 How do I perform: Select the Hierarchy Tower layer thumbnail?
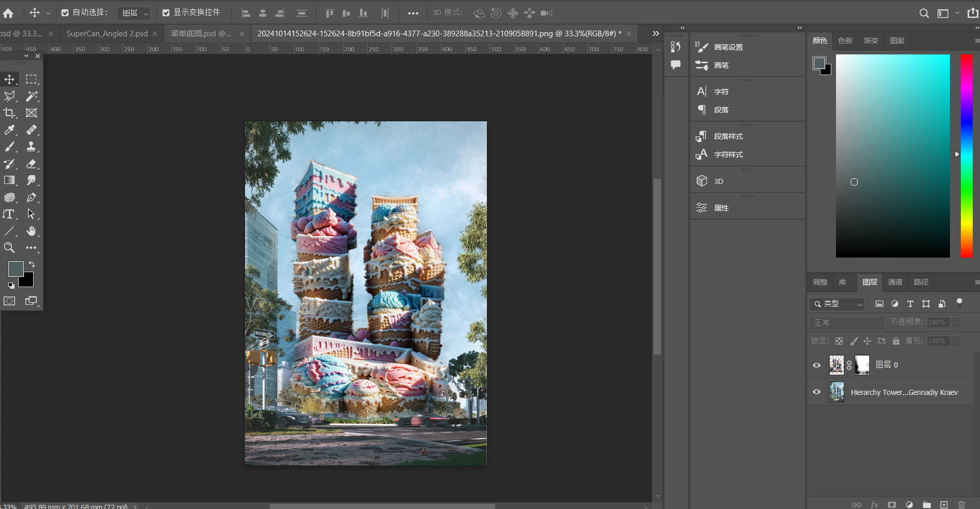pos(836,392)
